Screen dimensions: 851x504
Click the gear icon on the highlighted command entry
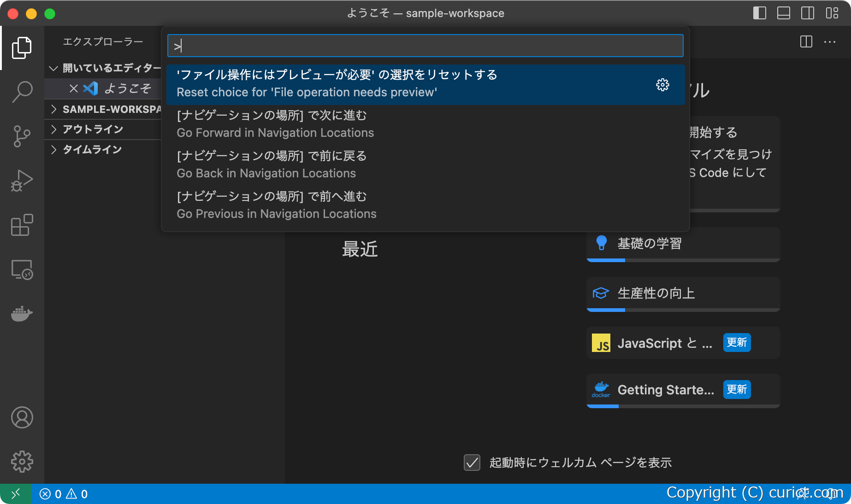[662, 85]
